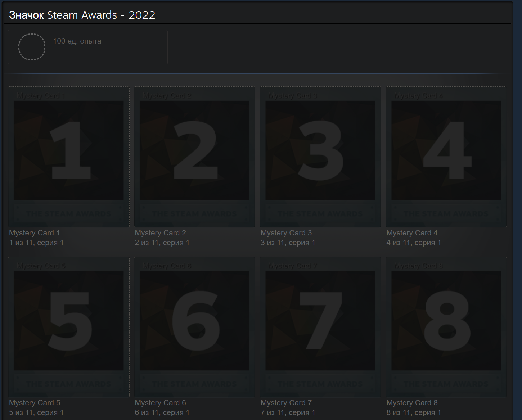Click the 'Mystery Card 6' caption below card
The image size is (522, 420).
pos(161,403)
